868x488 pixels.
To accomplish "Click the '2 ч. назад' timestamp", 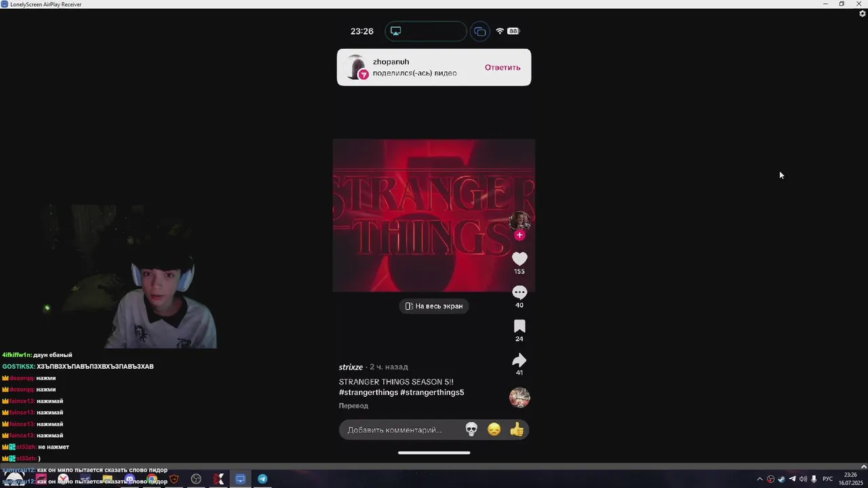I will pos(389,367).
